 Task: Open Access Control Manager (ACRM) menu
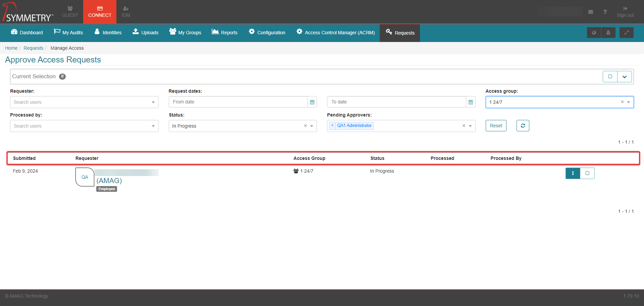click(x=336, y=33)
